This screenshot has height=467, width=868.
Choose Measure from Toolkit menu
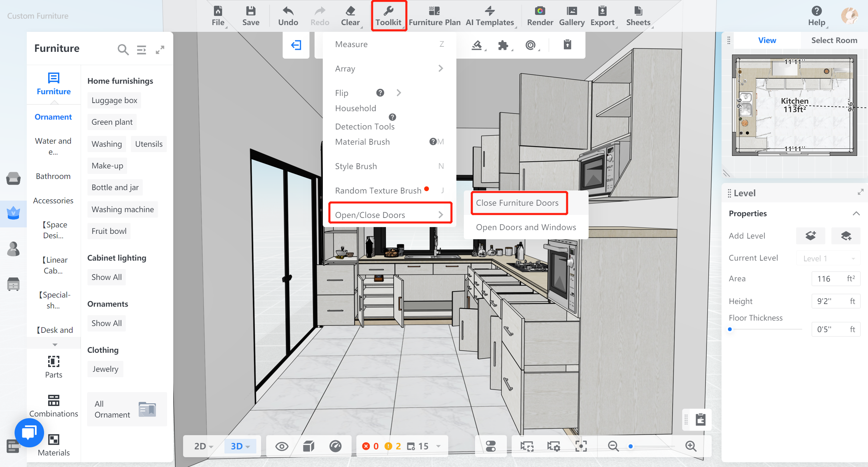pyautogui.click(x=389, y=44)
